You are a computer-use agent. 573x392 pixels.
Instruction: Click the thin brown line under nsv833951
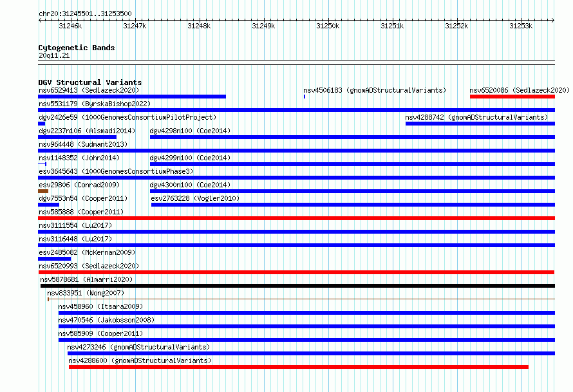pos(301,299)
